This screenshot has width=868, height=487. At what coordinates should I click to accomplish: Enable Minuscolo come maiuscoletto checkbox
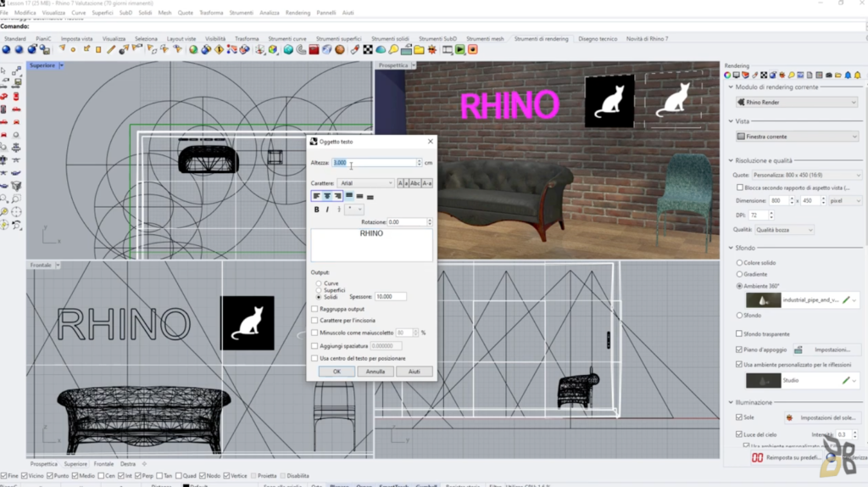coord(314,333)
